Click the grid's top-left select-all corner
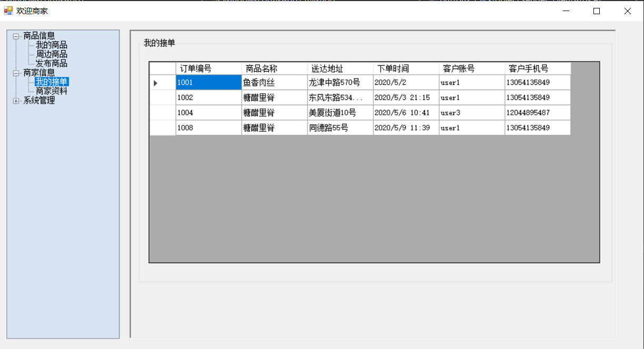 pos(163,68)
